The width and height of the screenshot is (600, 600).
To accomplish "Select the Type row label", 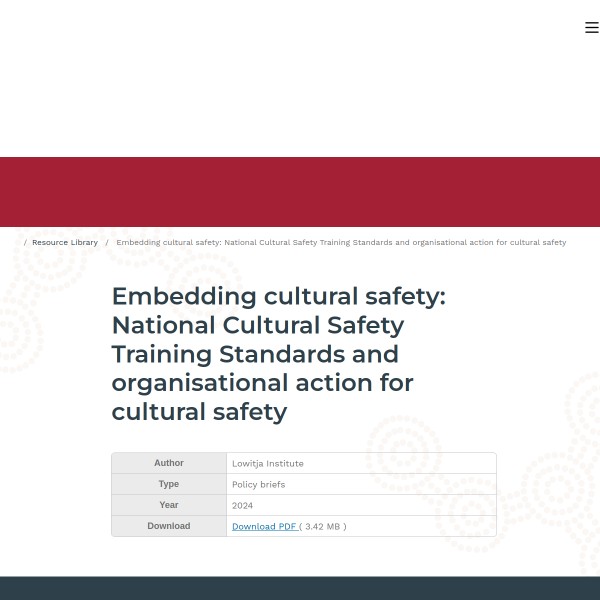I will point(169,484).
